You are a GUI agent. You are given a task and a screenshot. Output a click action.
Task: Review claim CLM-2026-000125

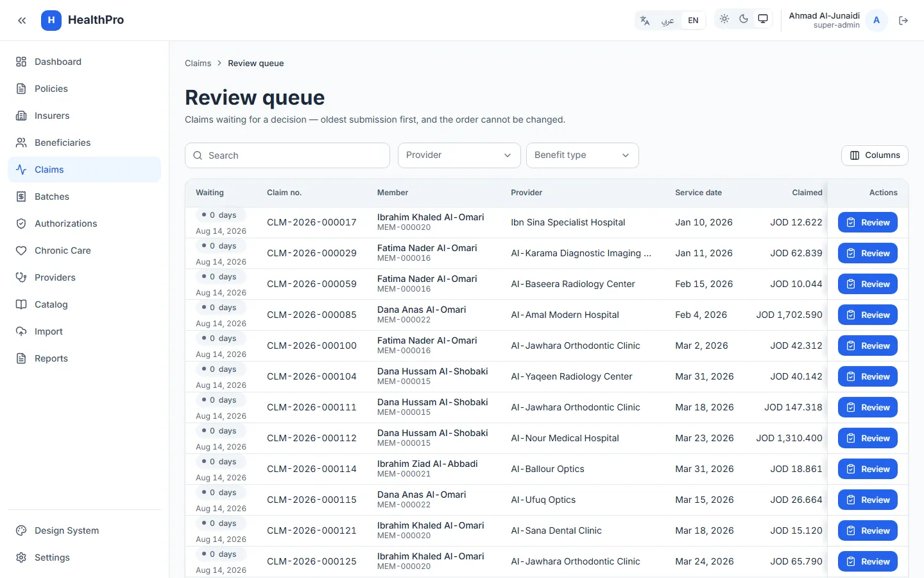tap(868, 561)
